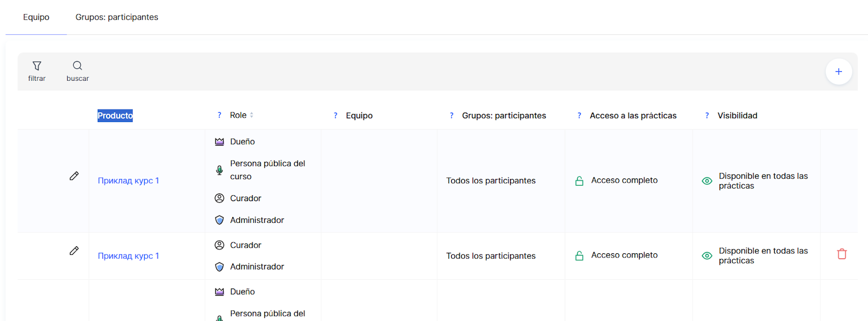Open Todos los participantes in first row
Viewport: 868px width, 321px height.
pos(490,181)
